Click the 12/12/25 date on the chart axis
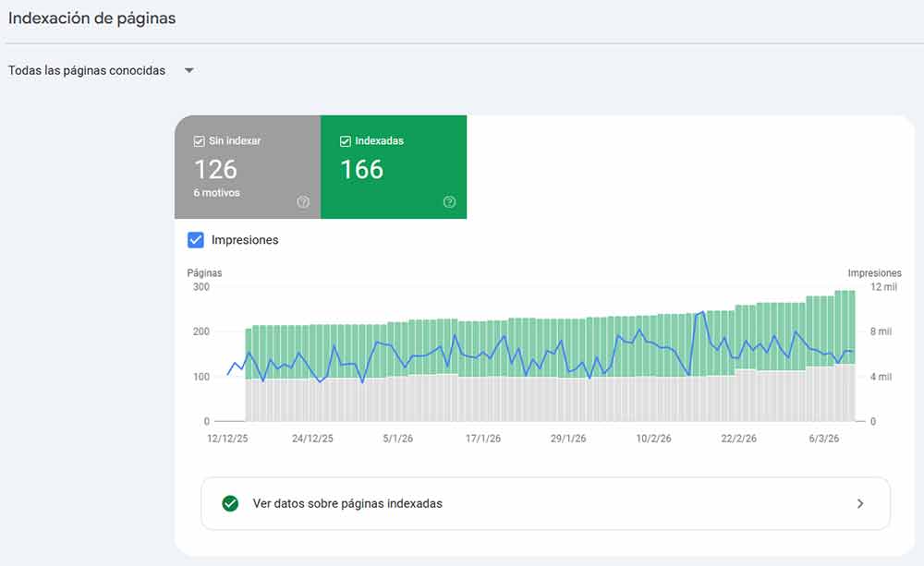Viewport: 924px width, 566px height. click(x=227, y=440)
